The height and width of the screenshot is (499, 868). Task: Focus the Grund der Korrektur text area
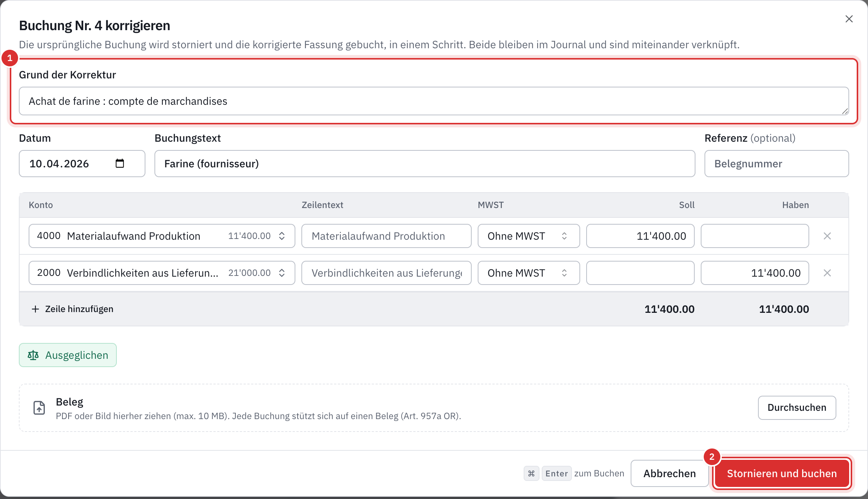pyautogui.click(x=434, y=101)
